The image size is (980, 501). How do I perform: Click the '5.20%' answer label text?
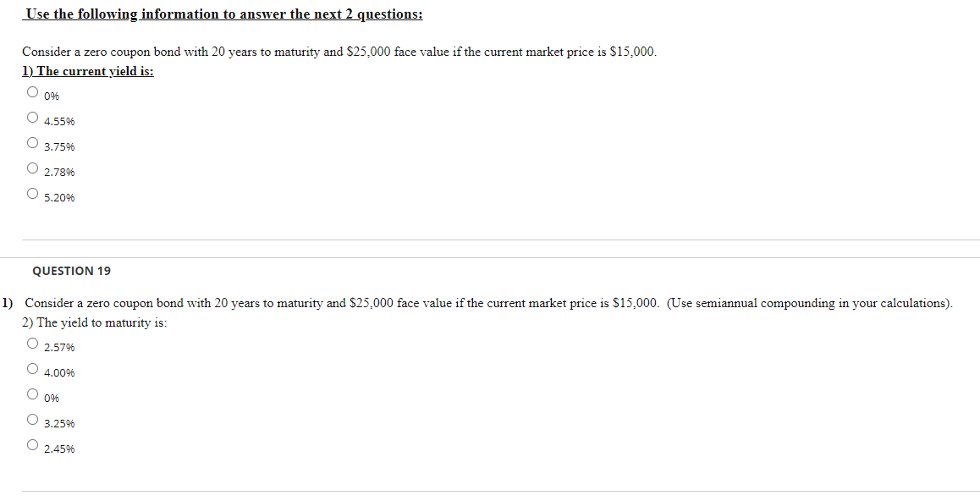(59, 198)
